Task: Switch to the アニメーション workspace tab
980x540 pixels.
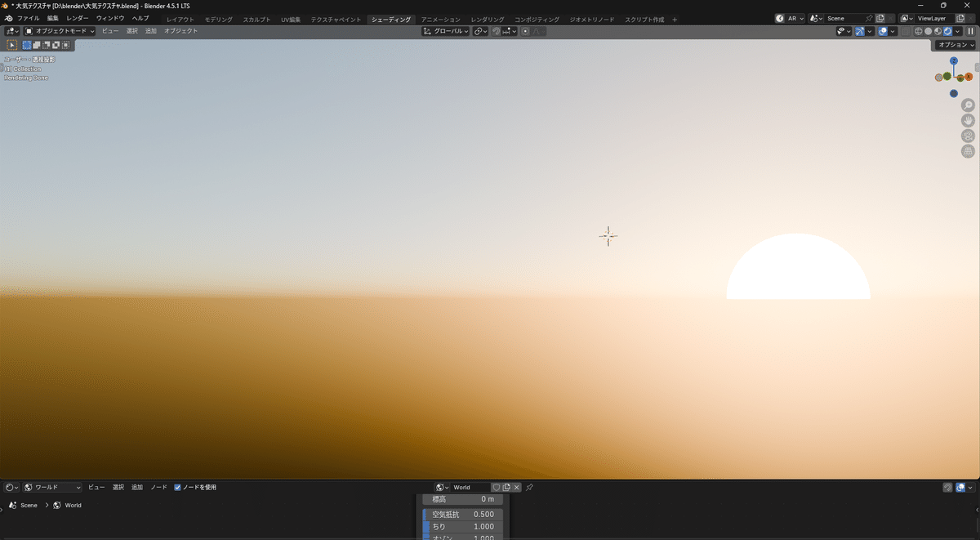Action: 441,19
